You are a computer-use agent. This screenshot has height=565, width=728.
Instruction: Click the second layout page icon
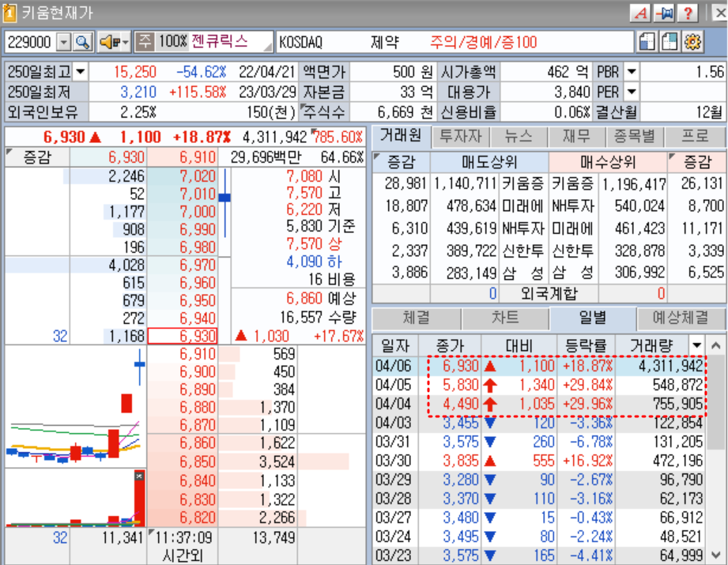coord(670,42)
